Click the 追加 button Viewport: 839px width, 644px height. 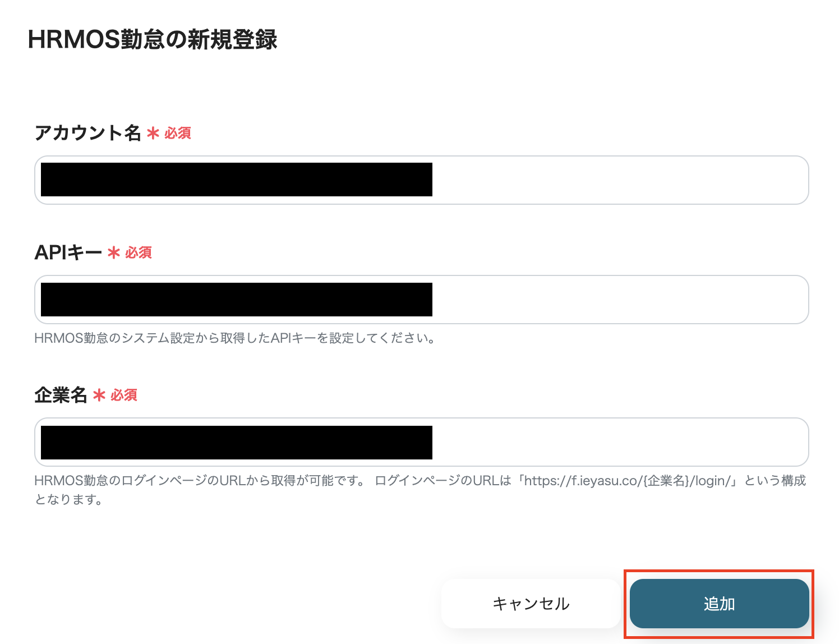point(719,604)
